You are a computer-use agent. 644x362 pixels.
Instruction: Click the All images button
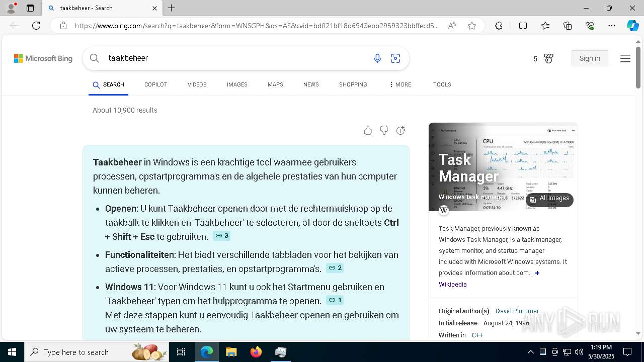pos(549,199)
